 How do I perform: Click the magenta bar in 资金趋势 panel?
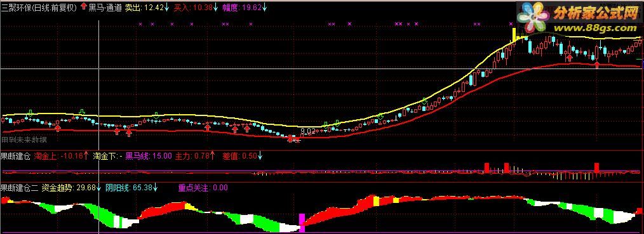pyautogui.click(x=302, y=223)
